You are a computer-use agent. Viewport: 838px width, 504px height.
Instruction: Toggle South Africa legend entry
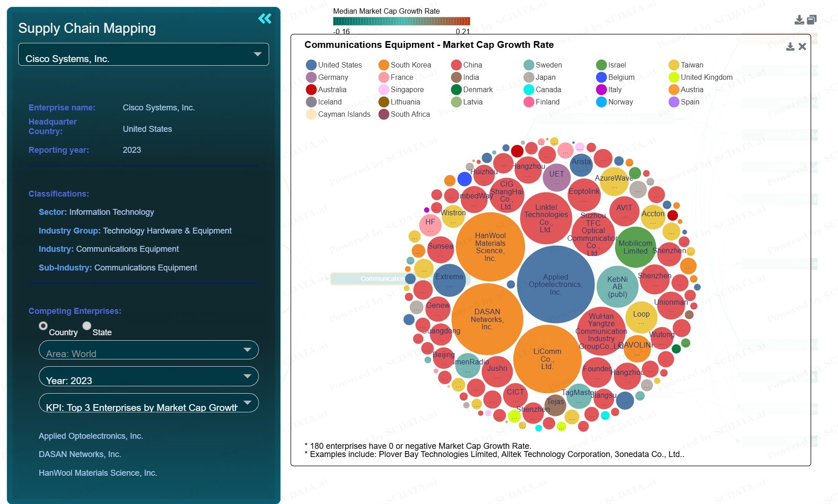(404, 114)
